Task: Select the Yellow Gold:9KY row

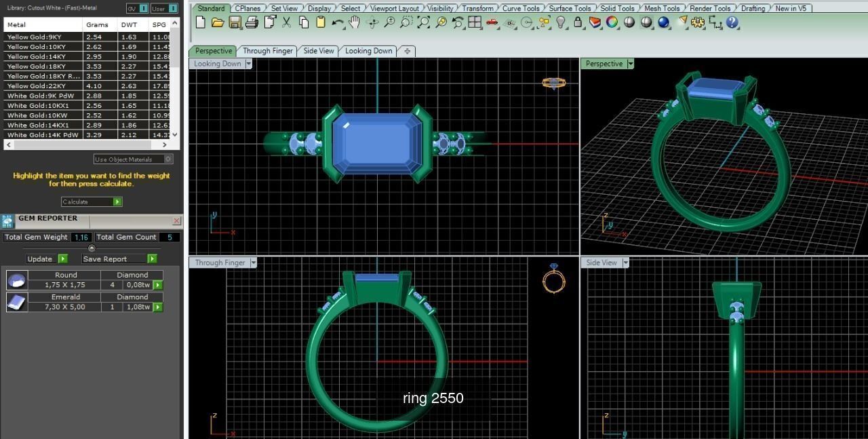Action: 87,37
